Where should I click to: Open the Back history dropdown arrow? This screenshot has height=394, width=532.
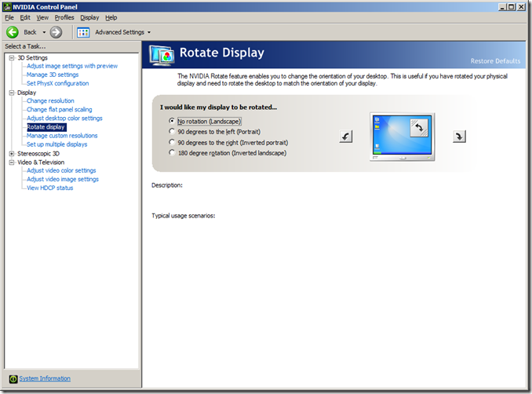pos(44,32)
